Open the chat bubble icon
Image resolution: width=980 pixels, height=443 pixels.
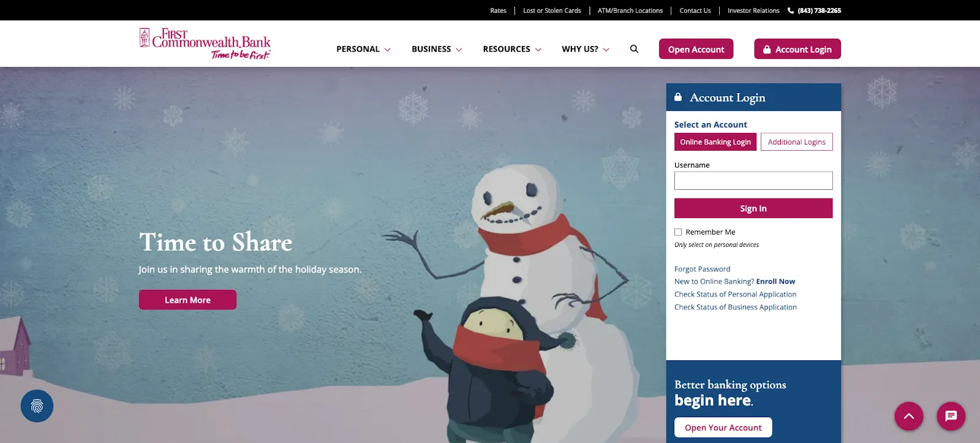[x=951, y=417]
